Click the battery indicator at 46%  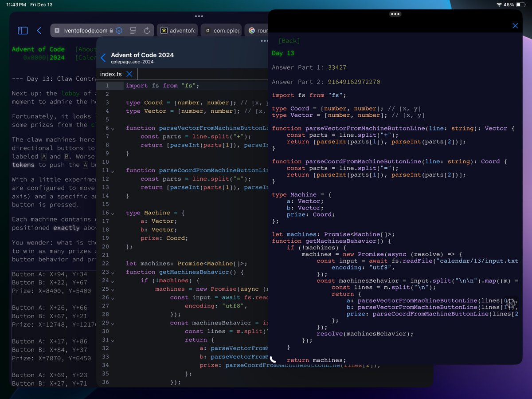[520, 4]
